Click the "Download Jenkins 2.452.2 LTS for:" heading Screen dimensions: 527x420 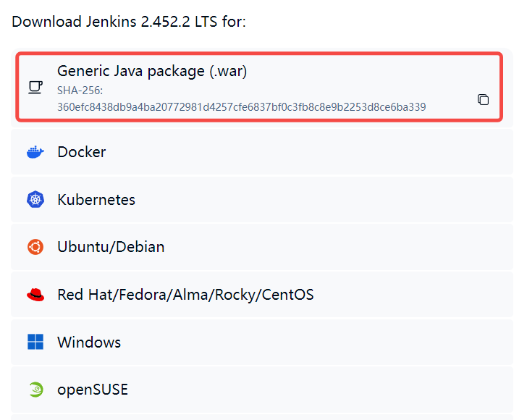tap(129, 21)
